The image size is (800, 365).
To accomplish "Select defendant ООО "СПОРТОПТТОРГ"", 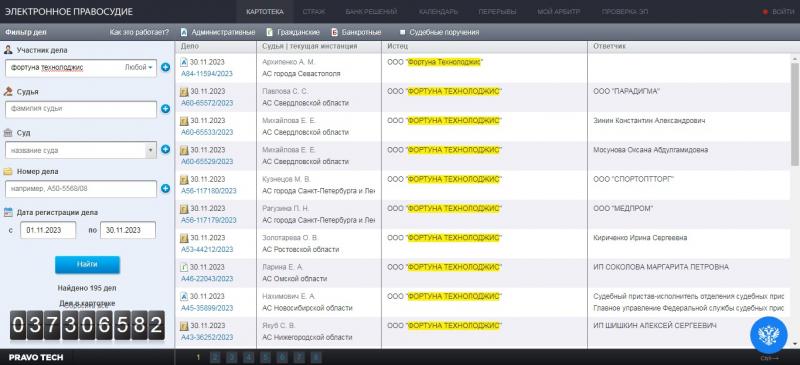I will (x=633, y=179).
